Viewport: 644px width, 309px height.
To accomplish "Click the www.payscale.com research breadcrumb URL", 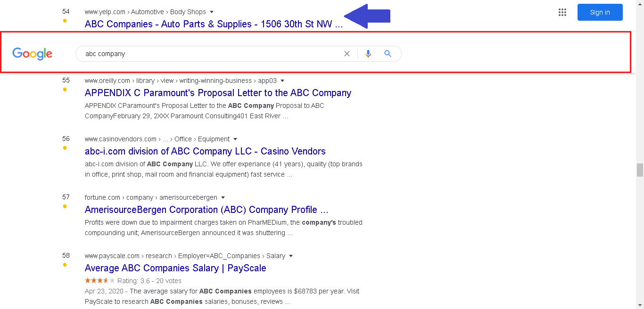I will coord(185,256).
